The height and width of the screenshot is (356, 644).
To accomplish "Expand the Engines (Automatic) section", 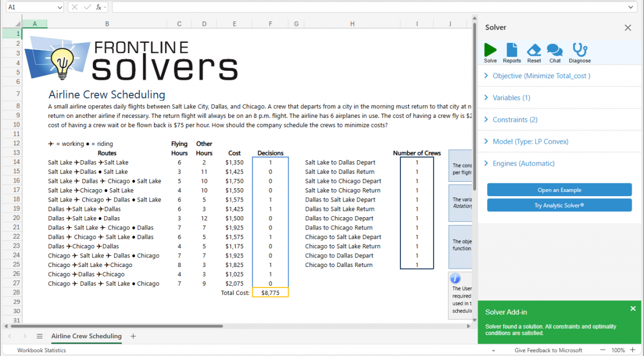I will tap(523, 164).
